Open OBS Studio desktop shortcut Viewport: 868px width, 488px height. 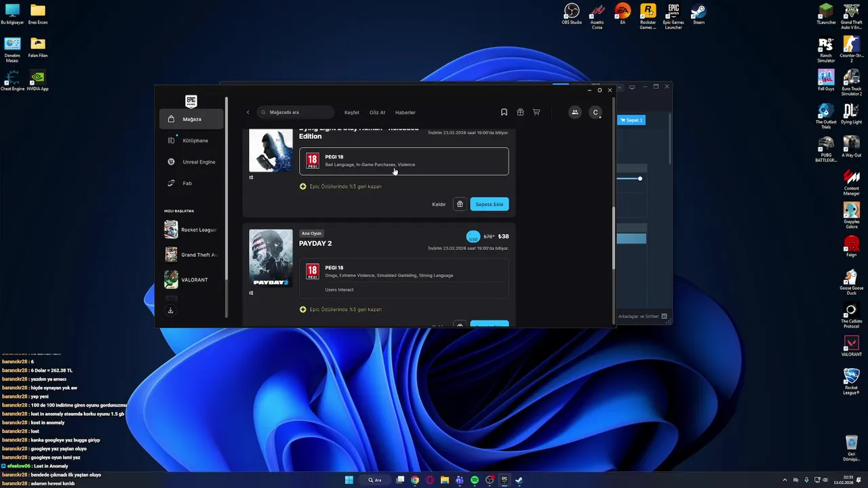tap(572, 15)
